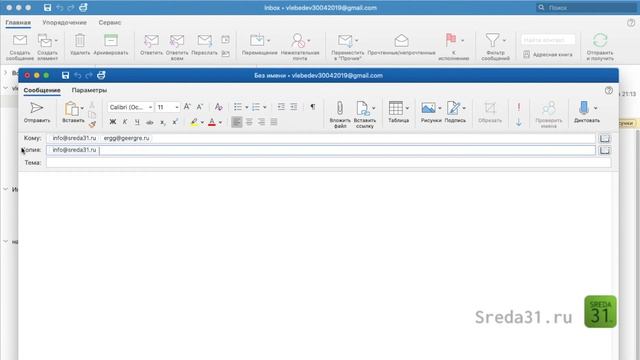Click the Вставить paste icon
This screenshot has height=360, width=640.
click(x=72, y=109)
